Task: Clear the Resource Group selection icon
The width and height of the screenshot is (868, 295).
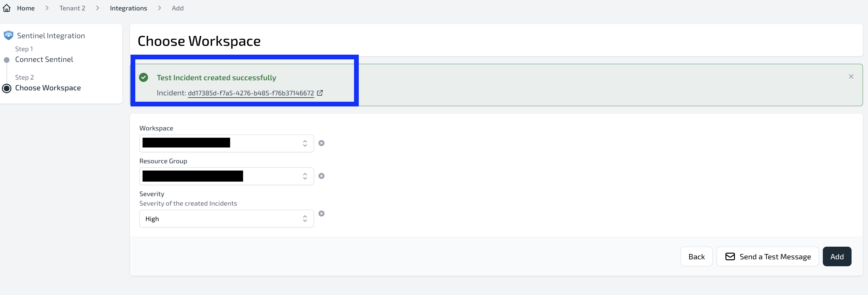Action: click(x=321, y=176)
